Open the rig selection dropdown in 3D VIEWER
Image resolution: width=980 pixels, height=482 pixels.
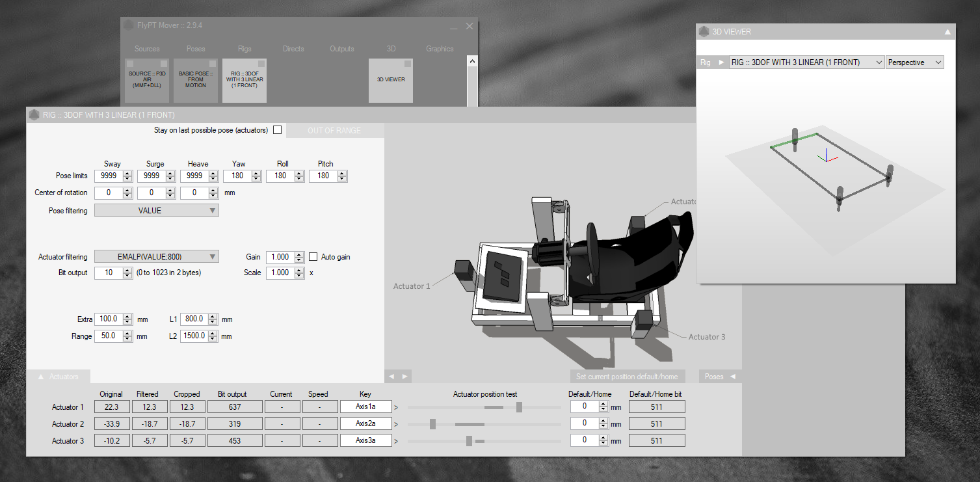[x=807, y=62]
